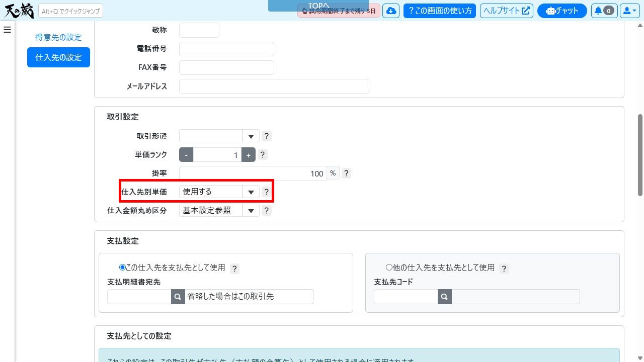Screen dimensions: 644x362
Task: Click the quick jump search box
Action: (x=70, y=11)
